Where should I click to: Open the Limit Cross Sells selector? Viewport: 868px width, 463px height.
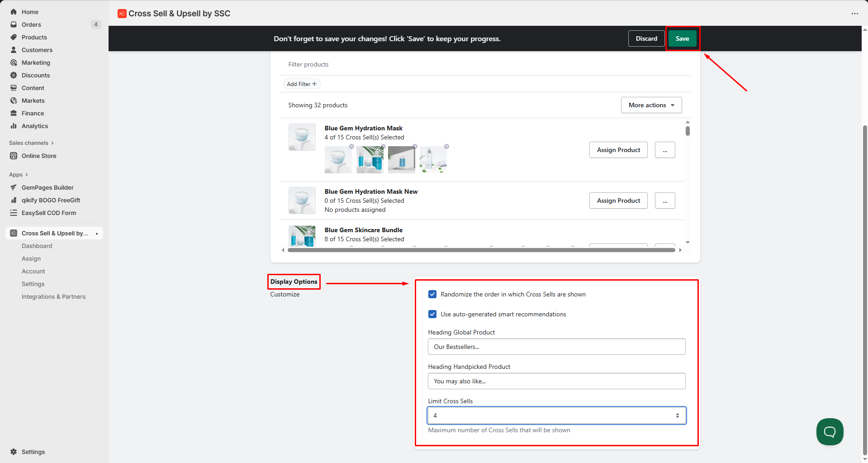click(x=556, y=415)
